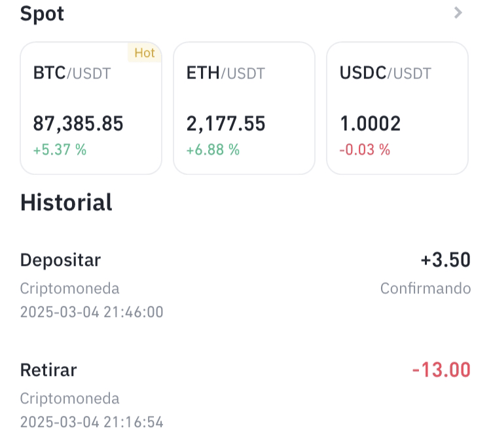This screenshot has width=491, height=448.
Task: Check the Confirmando status of deposit
Action: [426, 288]
